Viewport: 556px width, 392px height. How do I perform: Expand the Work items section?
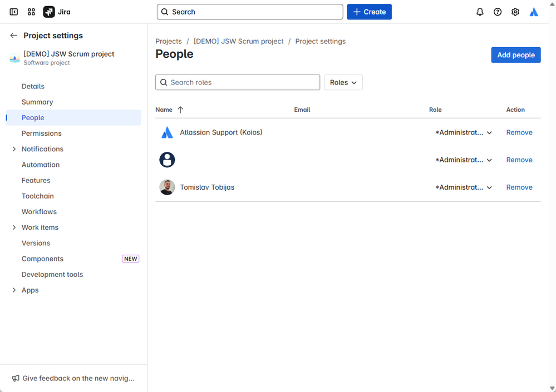[x=14, y=227]
